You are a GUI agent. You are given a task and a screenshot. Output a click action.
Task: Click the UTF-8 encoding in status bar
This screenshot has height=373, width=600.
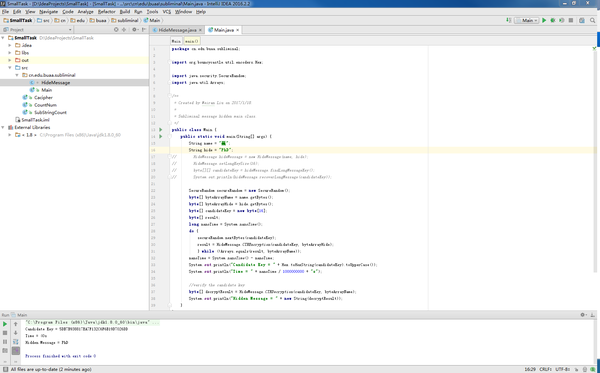pyautogui.click(x=562, y=369)
